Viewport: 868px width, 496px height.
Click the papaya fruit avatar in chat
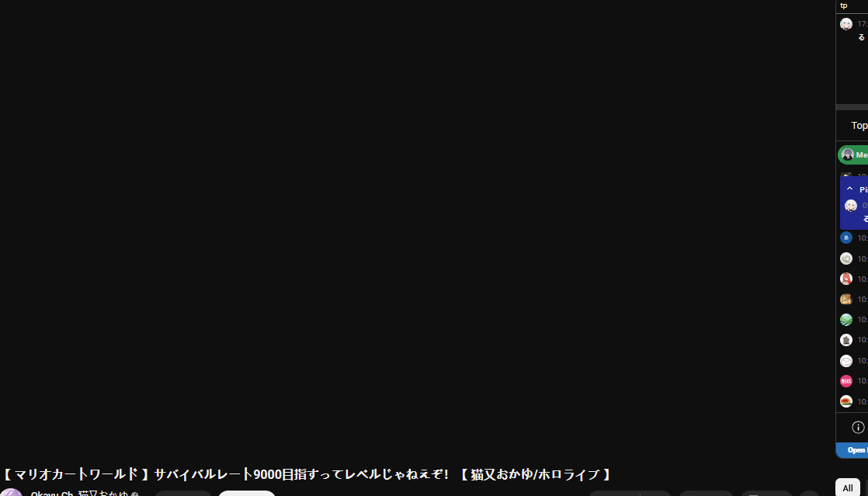point(845,401)
